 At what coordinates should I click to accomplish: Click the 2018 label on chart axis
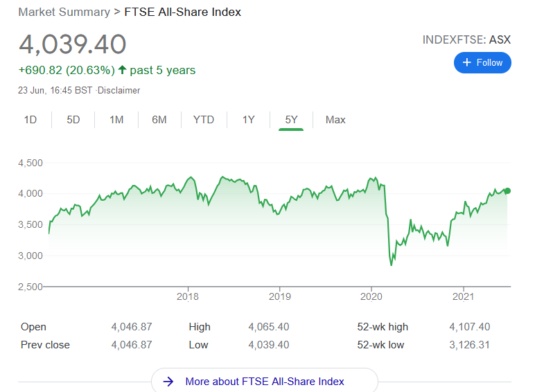click(188, 296)
